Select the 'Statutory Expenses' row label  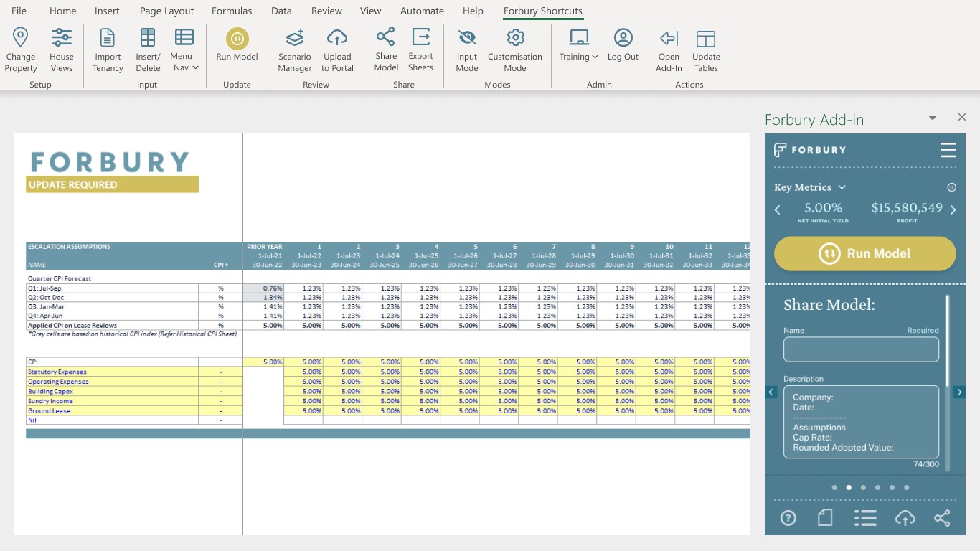[112, 372]
